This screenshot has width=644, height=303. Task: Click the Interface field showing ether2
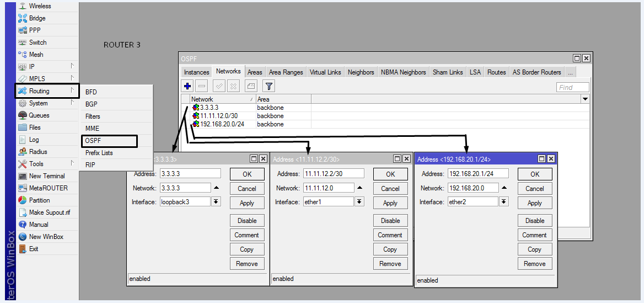tap(473, 202)
